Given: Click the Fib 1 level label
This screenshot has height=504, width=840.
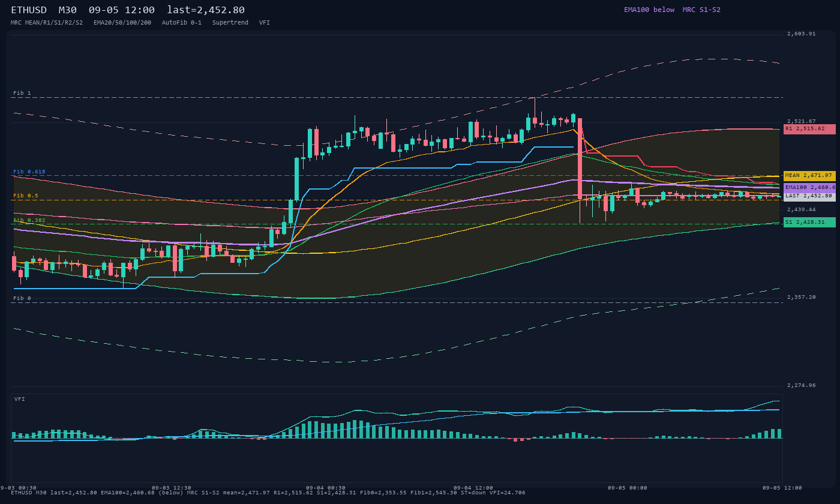Looking at the screenshot, I should pyautogui.click(x=22, y=94).
